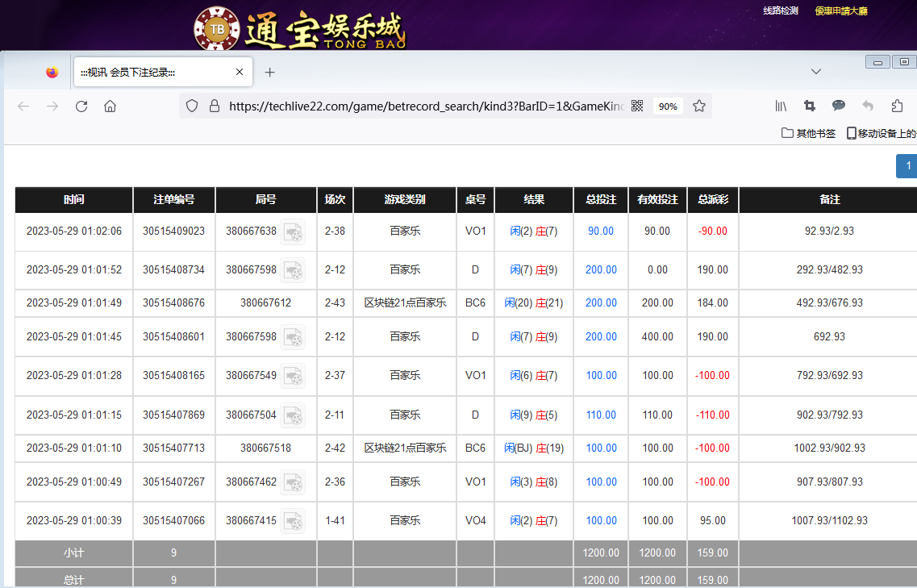Open the 優惠申請大廳 link
The height and width of the screenshot is (588, 917).
coord(841,10)
